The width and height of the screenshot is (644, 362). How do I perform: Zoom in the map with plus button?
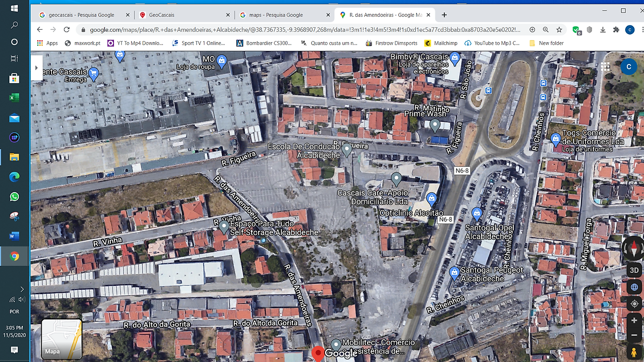coord(634,320)
